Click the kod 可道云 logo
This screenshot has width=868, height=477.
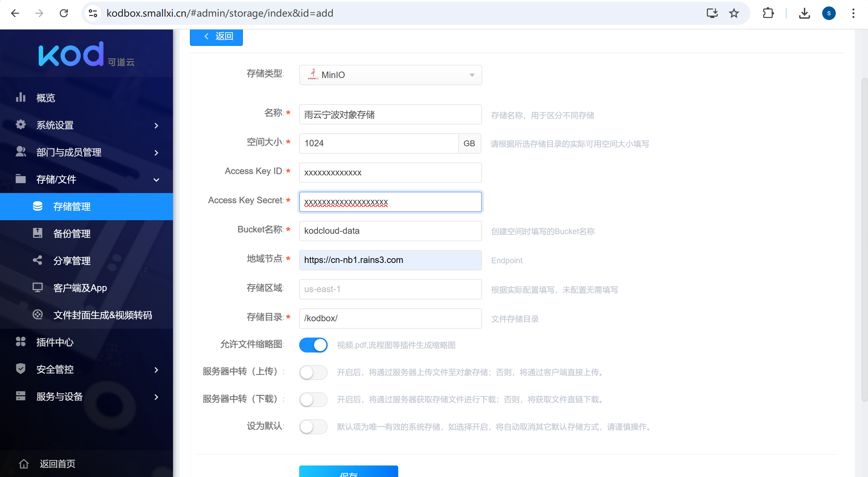[86, 54]
